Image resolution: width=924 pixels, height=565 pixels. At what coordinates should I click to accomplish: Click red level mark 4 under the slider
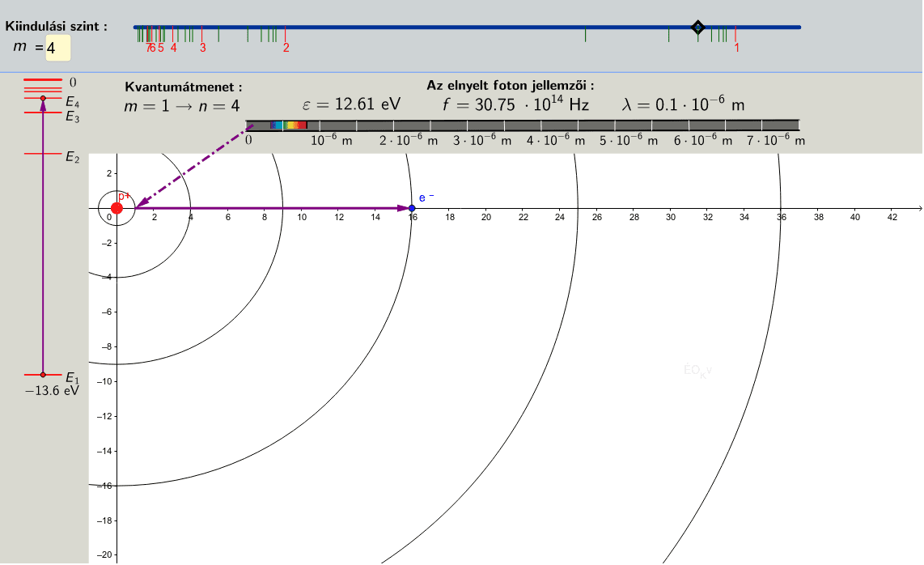(173, 48)
